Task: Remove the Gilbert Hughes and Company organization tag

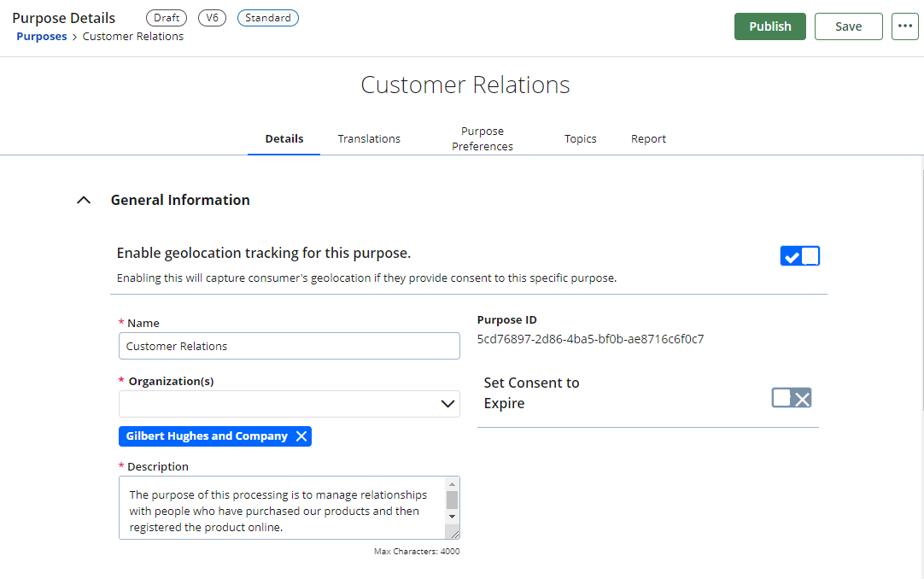Action: 301,436
